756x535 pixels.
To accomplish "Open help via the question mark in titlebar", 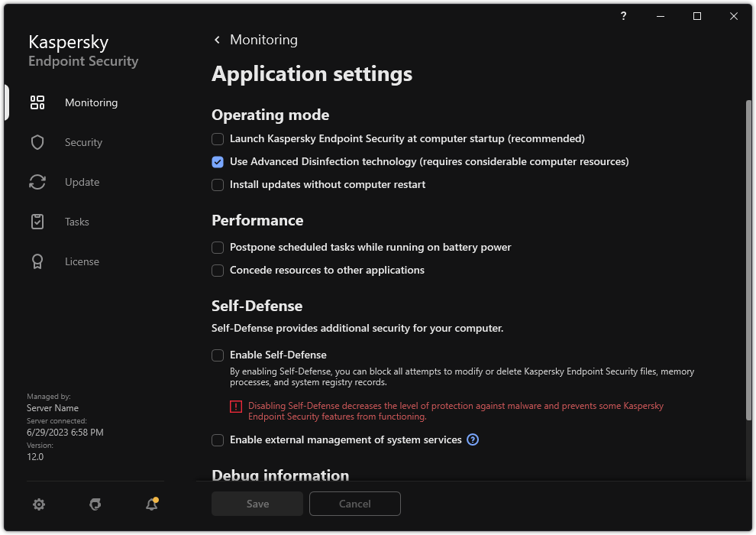I will (623, 16).
